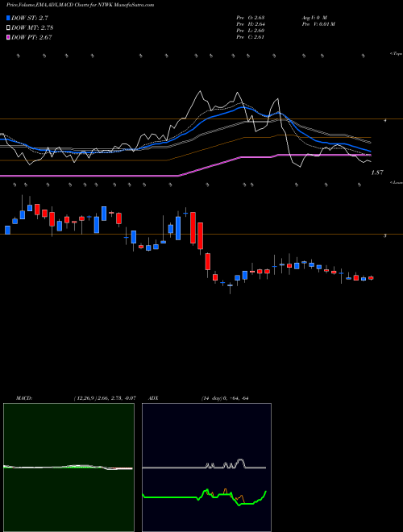Click the white DOW MT legend swatch
Image resolution: width=403 pixels, height=532 pixels.
tap(8, 28)
